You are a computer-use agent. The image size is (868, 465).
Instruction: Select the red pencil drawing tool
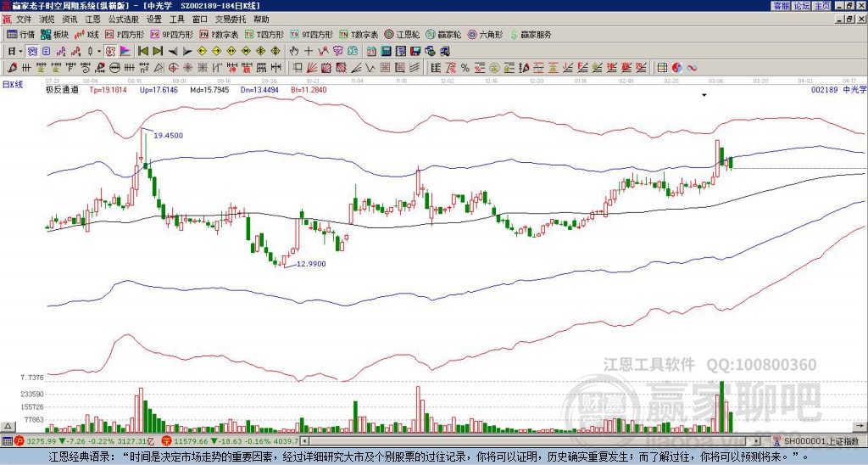coord(12,68)
